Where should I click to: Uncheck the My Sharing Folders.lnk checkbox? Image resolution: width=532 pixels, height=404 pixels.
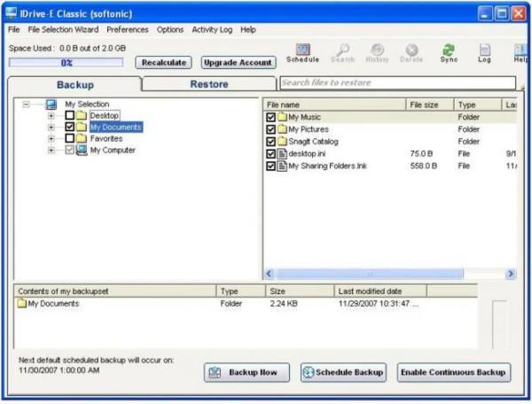pos(270,166)
